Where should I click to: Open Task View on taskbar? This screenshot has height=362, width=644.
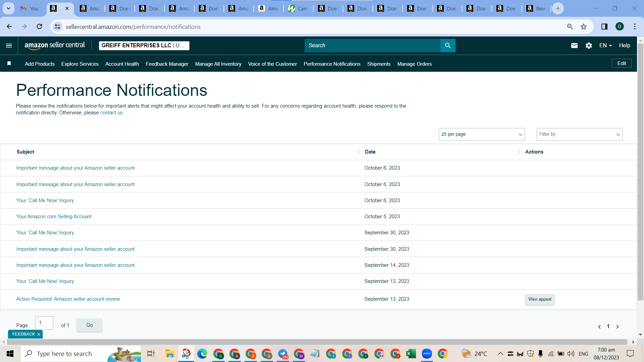coord(151,354)
